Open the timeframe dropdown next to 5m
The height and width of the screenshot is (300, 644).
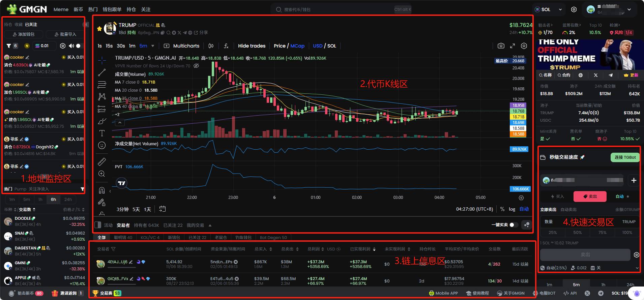[153, 46]
